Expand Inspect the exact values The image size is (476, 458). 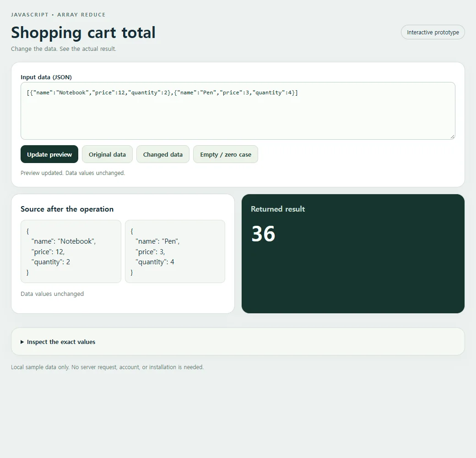(x=58, y=342)
